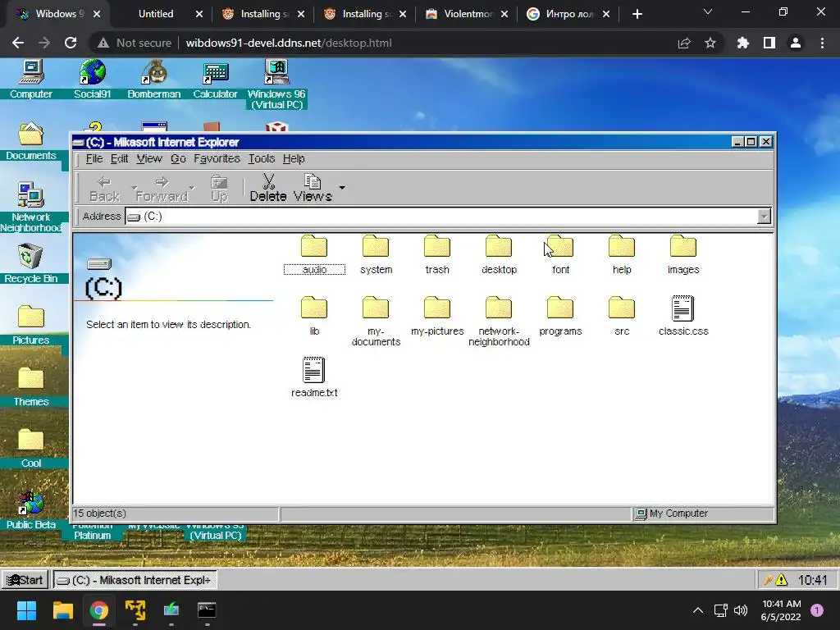The width and height of the screenshot is (840, 630).
Task: Select the Network Neighborhood desktop icon
Action: 31,207
